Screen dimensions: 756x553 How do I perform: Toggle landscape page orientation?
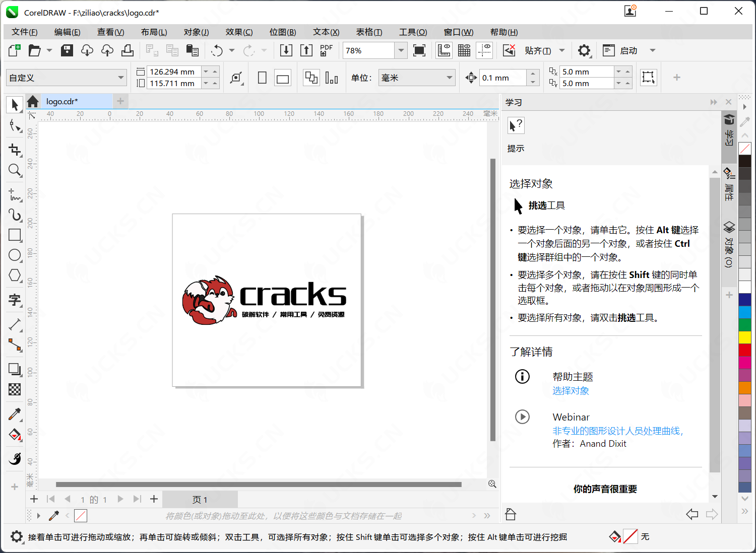point(282,77)
